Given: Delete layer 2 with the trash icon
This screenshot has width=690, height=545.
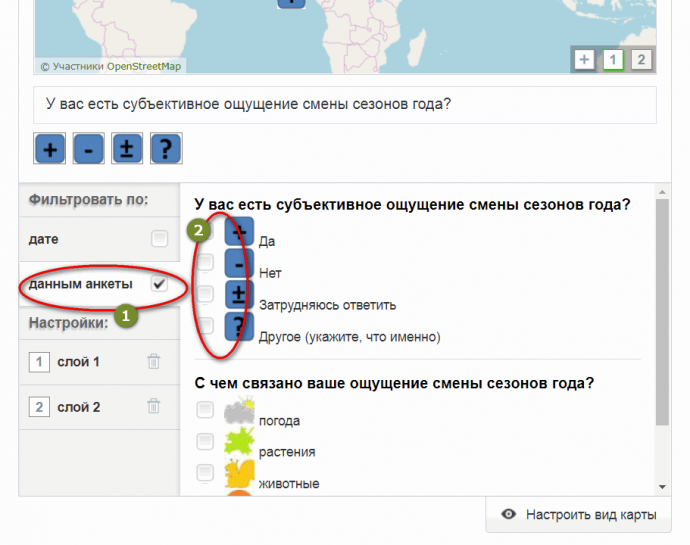Looking at the screenshot, I should click(153, 406).
